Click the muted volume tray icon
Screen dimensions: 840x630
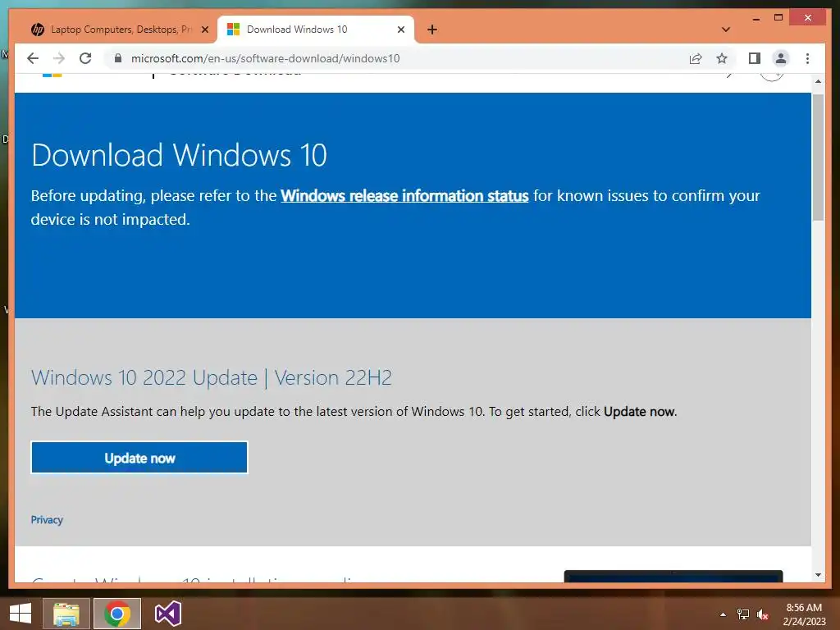coord(762,614)
